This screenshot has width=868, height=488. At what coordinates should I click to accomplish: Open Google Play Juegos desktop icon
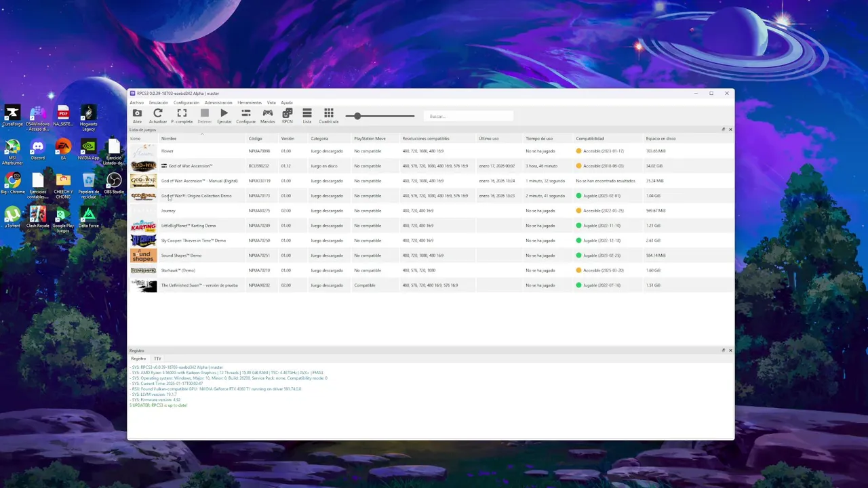pos(63,220)
